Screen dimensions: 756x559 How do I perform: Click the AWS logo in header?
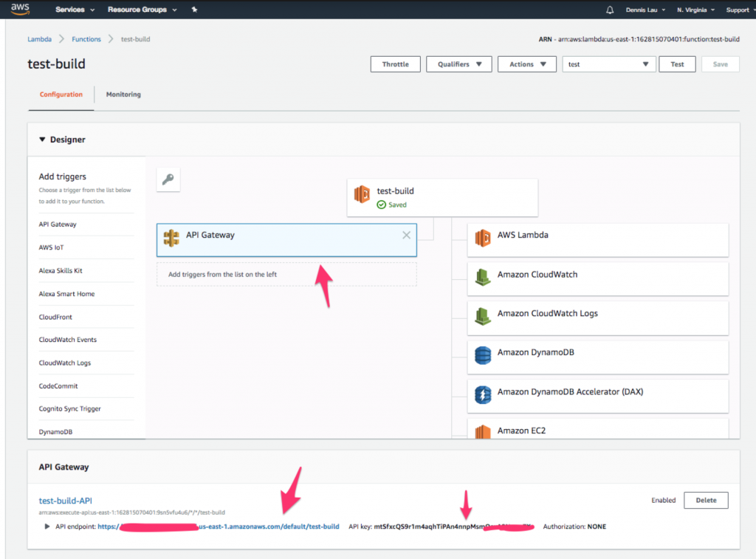point(21,10)
